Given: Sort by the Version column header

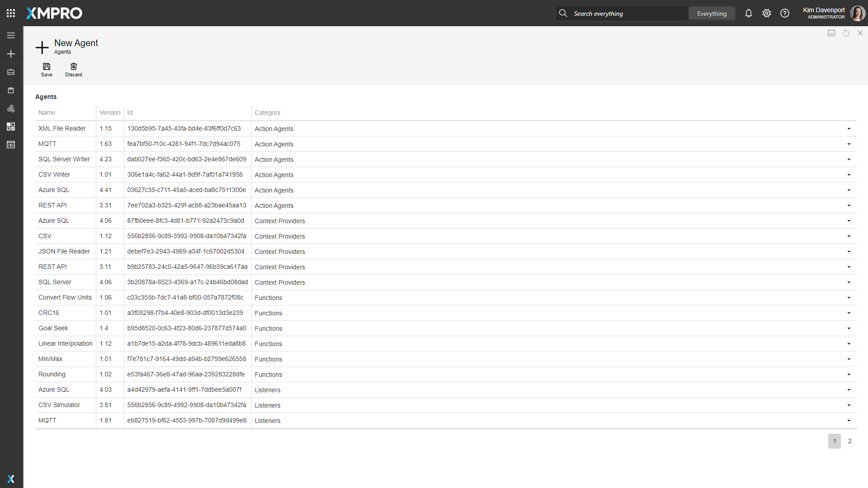Looking at the screenshot, I should tap(110, 113).
